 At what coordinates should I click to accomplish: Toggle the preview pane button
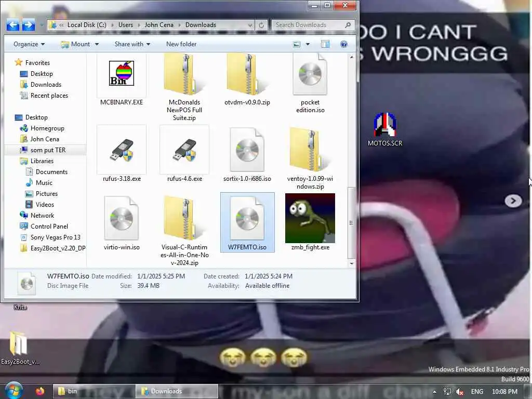click(x=325, y=44)
